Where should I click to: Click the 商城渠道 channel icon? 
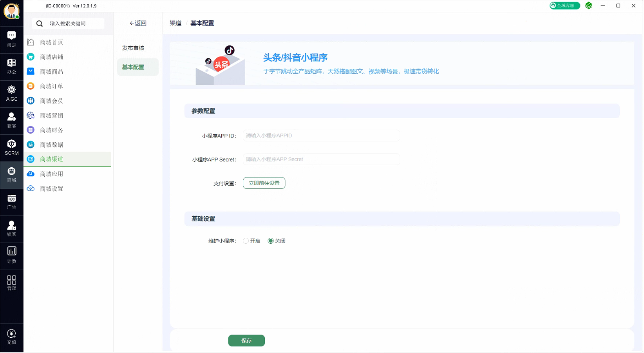[x=31, y=159]
